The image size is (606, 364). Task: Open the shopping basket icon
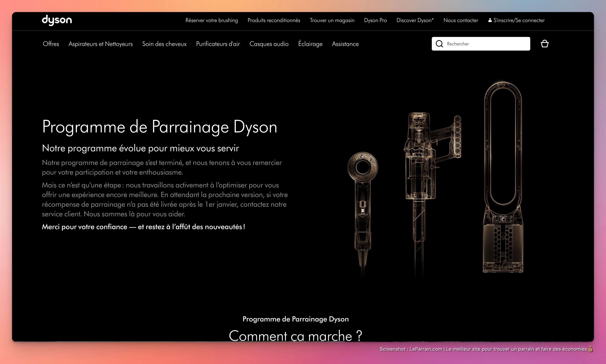(x=545, y=43)
